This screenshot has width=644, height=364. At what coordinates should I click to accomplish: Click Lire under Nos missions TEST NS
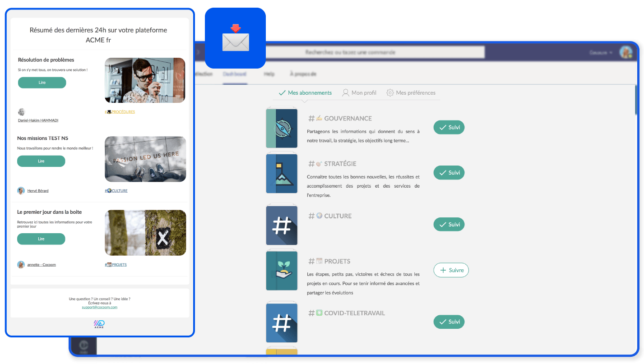point(41,161)
